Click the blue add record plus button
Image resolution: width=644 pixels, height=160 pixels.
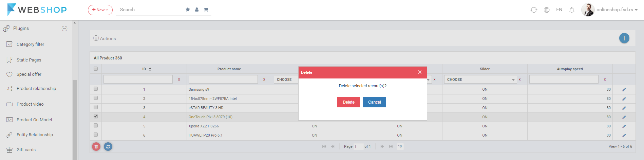[x=624, y=38]
